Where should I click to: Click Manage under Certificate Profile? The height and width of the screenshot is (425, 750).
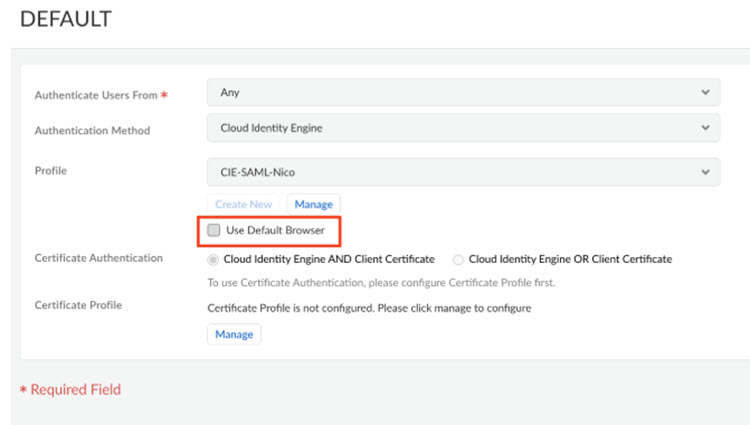pyautogui.click(x=234, y=334)
